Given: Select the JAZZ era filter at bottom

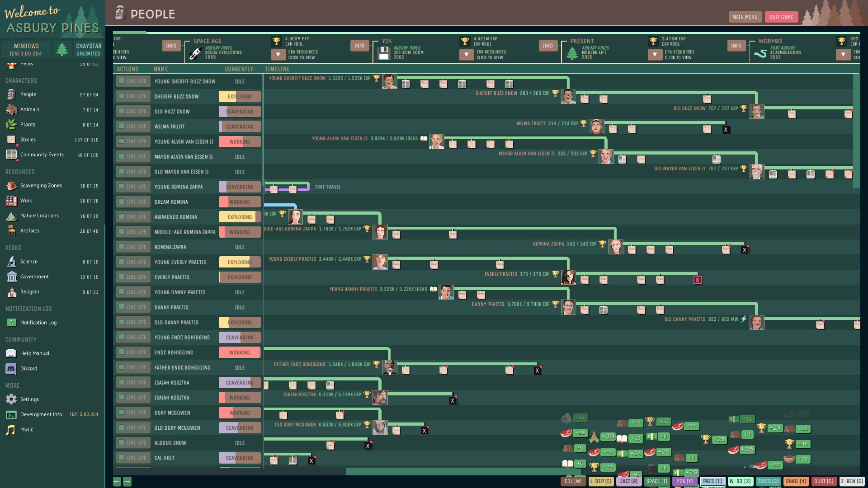Looking at the screenshot, I should tap(628, 481).
